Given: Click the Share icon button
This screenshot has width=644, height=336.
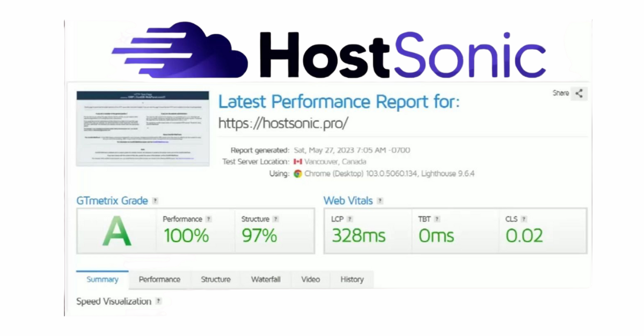Looking at the screenshot, I should point(579,93).
